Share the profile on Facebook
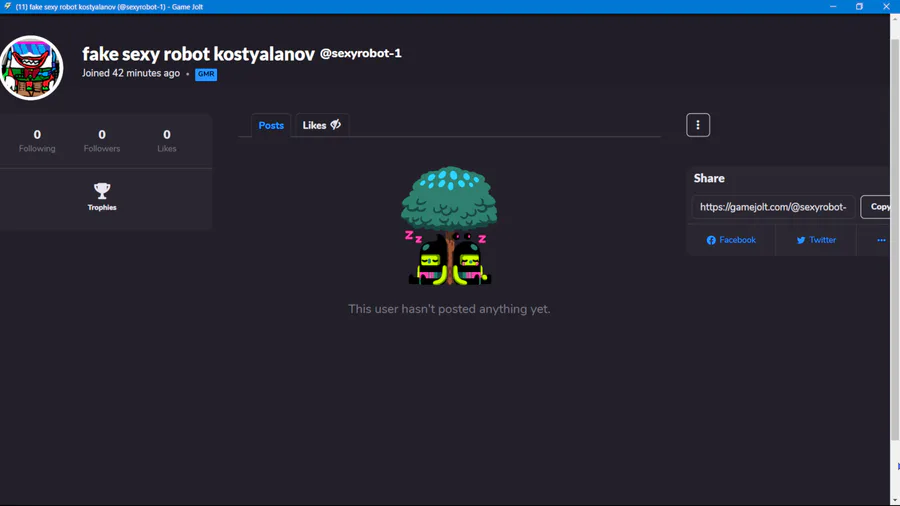 tap(731, 240)
